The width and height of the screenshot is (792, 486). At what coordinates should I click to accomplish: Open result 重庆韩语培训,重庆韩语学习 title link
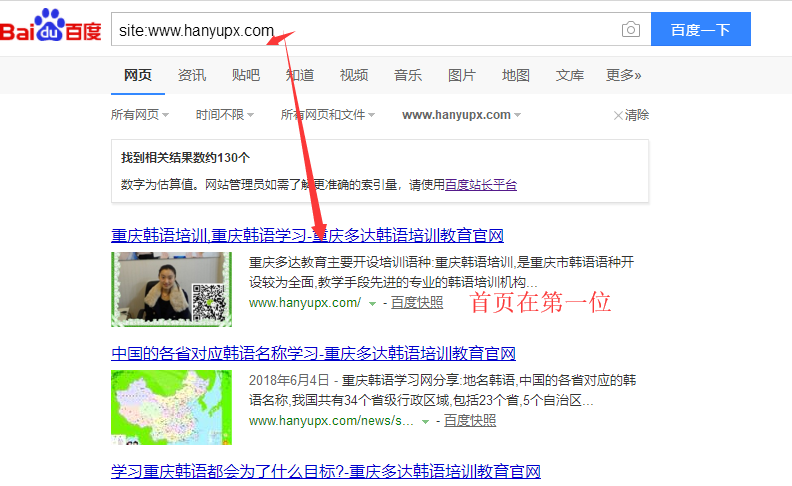click(307, 235)
